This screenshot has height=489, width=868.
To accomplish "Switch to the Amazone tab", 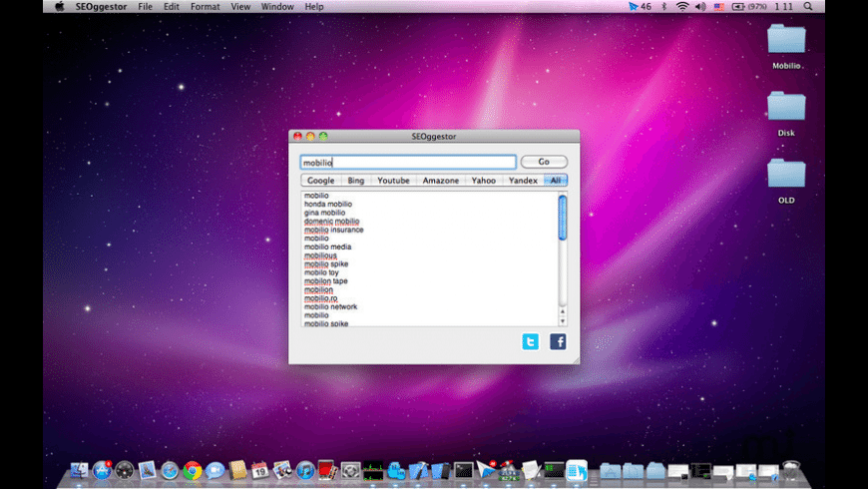I will (441, 181).
